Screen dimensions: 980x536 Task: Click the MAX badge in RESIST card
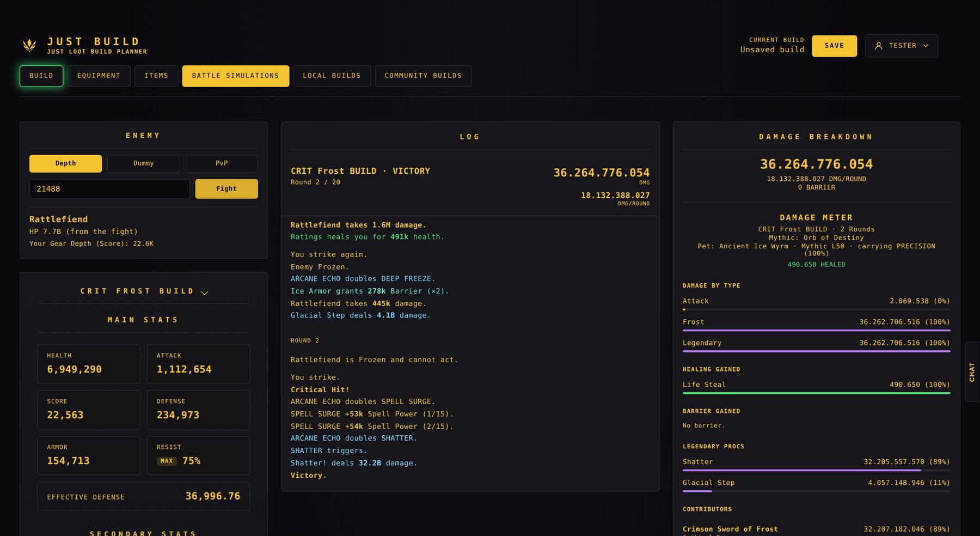pos(167,461)
